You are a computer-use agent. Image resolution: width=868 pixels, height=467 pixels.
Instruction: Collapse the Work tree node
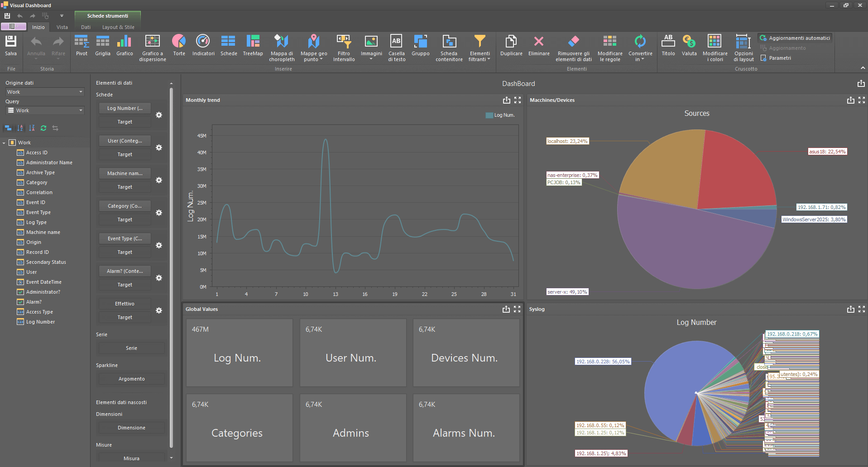(4, 143)
